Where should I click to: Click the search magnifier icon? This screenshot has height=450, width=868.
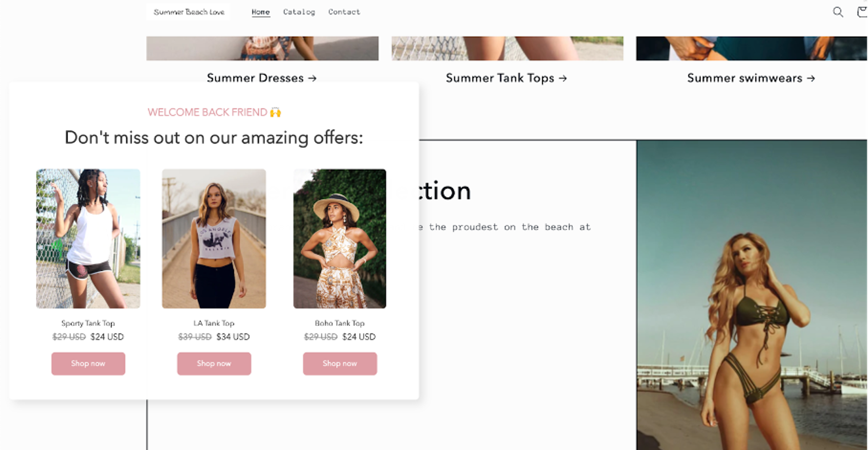(838, 12)
